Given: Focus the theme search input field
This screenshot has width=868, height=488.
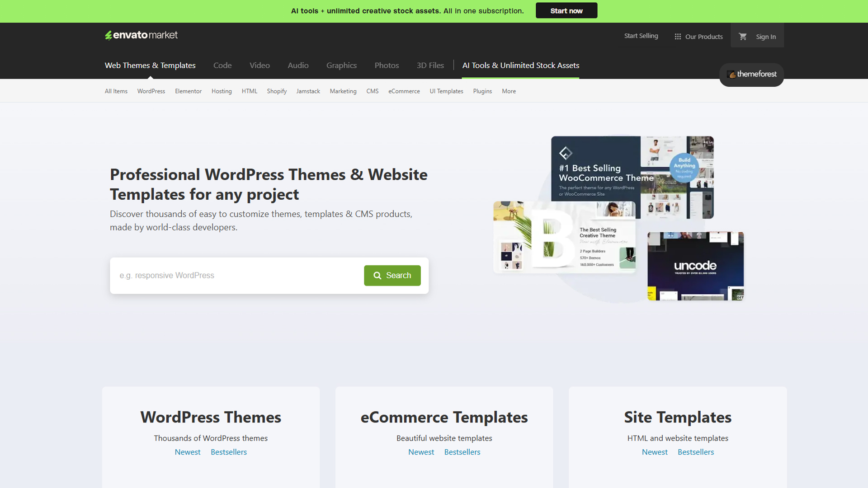Looking at the screenshot, I should click(237, 276).
